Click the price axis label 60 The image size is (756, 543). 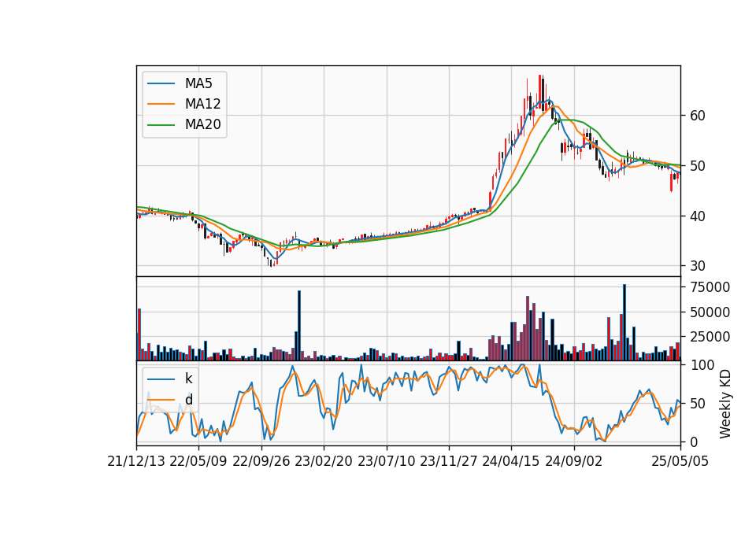click(x=697, y=116)
